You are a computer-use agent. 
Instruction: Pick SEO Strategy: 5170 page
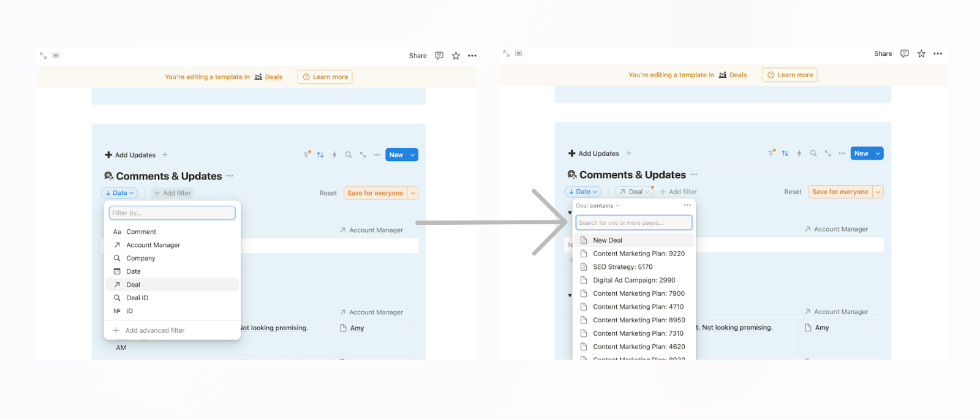point(634,267)
